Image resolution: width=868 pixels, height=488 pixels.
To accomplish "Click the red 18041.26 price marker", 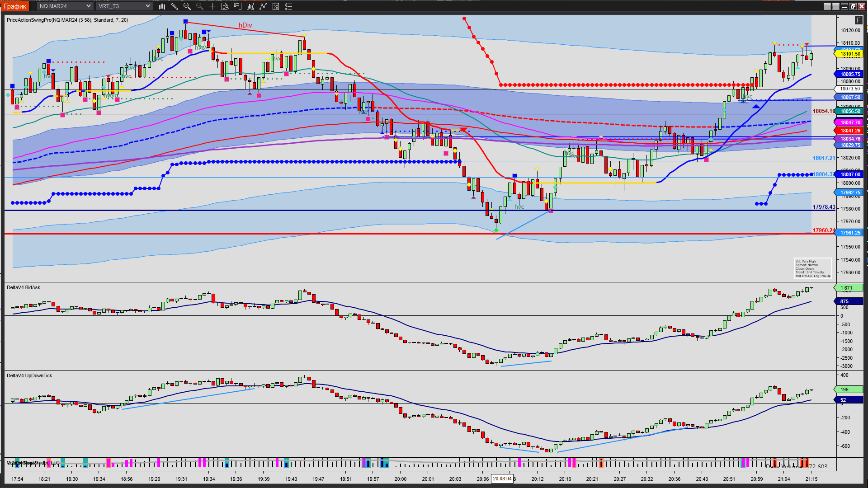I will [x=849, y=131].
